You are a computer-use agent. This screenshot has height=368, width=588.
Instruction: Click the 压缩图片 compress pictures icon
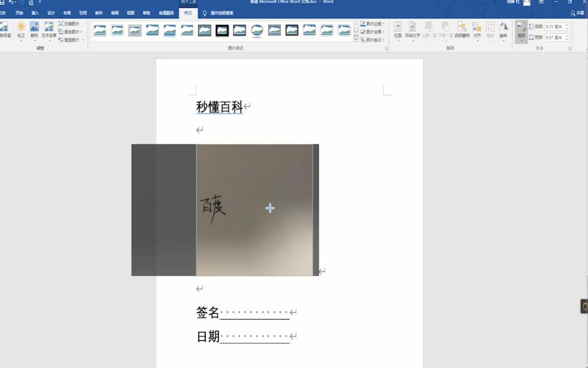(61, 24)
